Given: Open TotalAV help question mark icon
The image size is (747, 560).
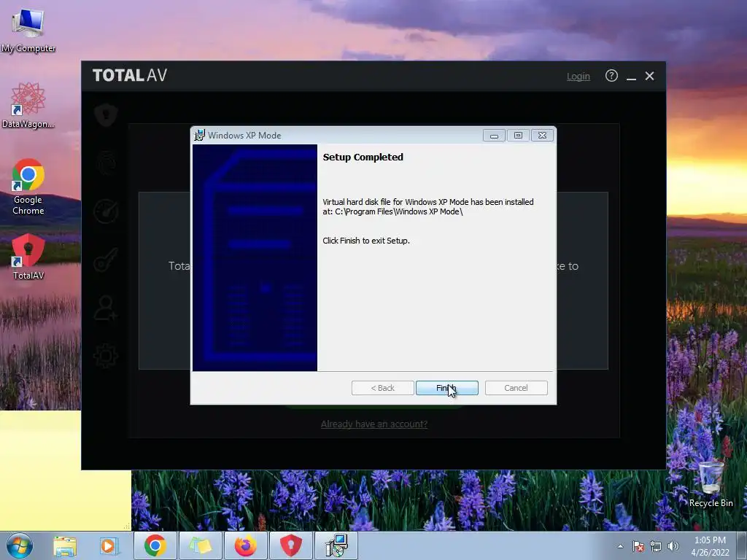Looking at the screenshot, I should [x=611, y=76].
